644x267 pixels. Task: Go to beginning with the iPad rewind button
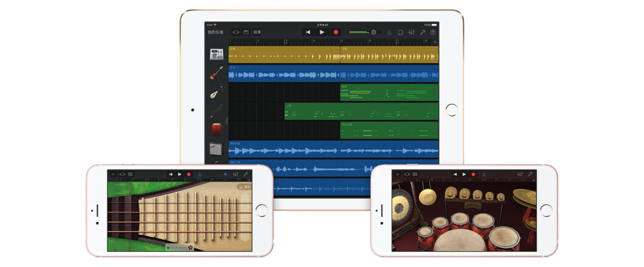pos(308,32)
